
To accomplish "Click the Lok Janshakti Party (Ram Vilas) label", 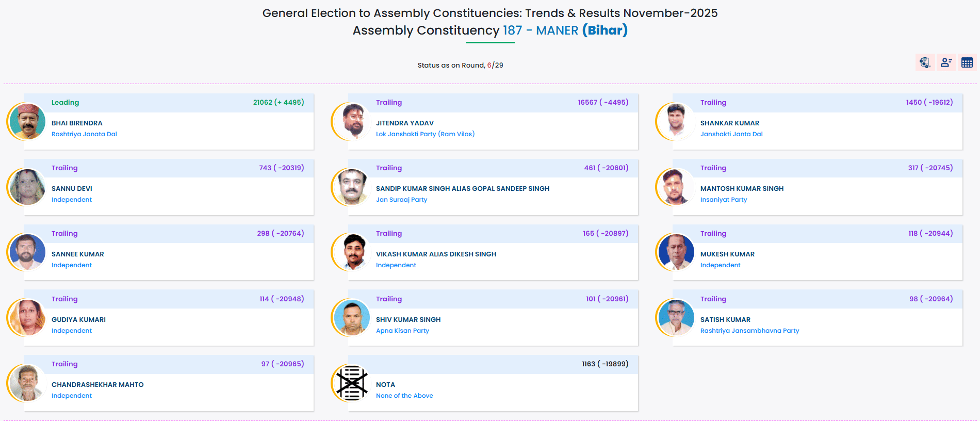I will pyautogui.click(x=425, y=134).
